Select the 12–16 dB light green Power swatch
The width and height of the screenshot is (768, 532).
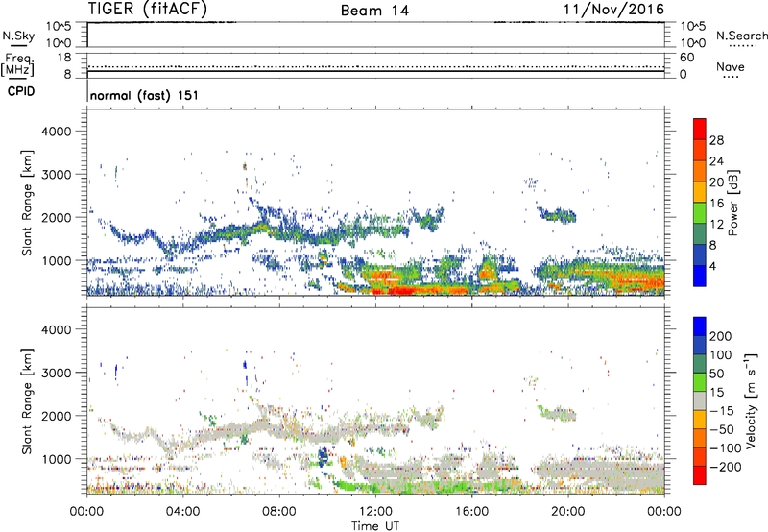coord(700,213)
